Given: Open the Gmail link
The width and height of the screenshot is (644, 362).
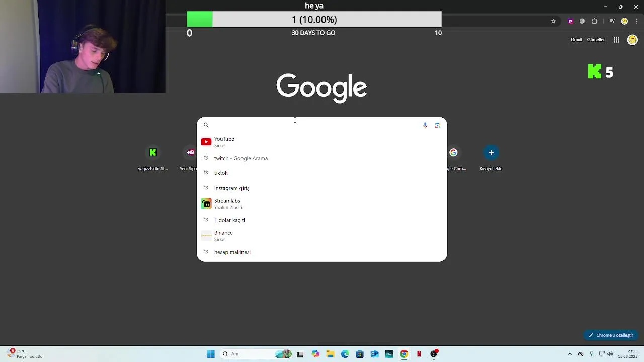Looking at the screenshot, I should pyautogui.click(x=576, y=40).
